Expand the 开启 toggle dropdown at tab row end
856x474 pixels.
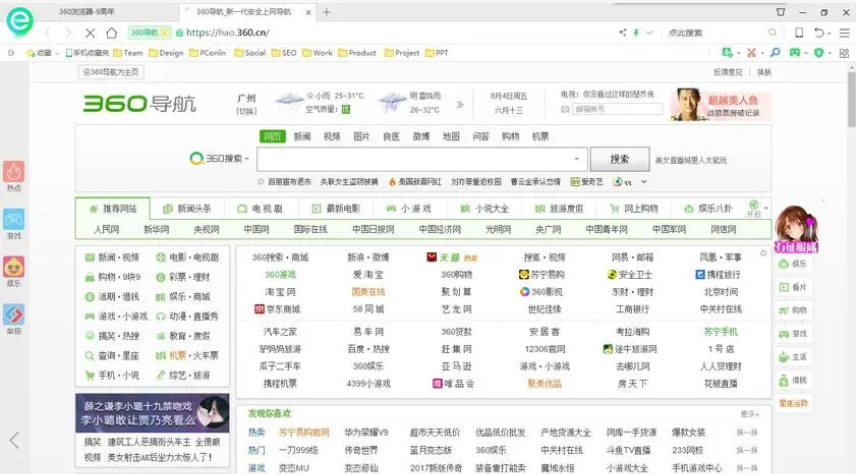point(766,208)
